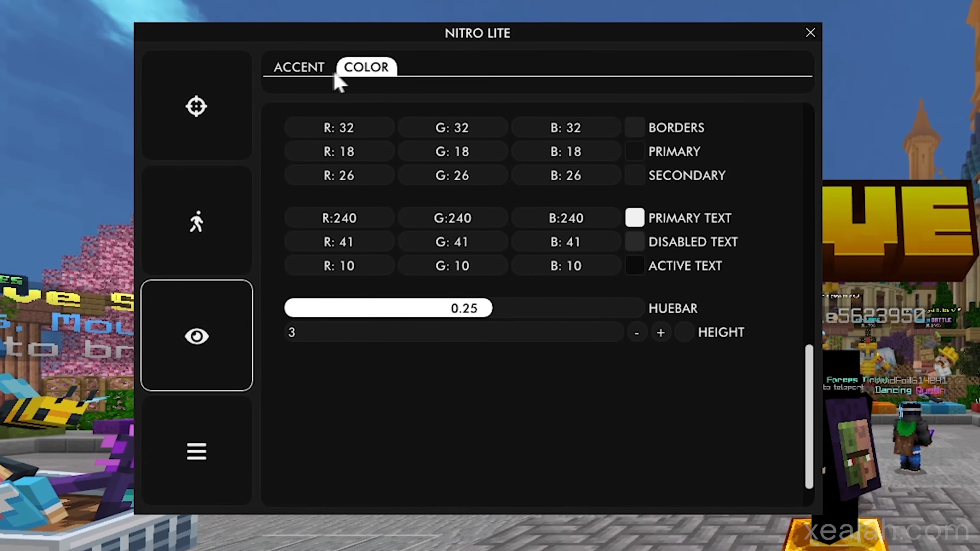Screen dimensions: 980x551
Task: Switch to the ACCENT tab
Action: (299, 67)
